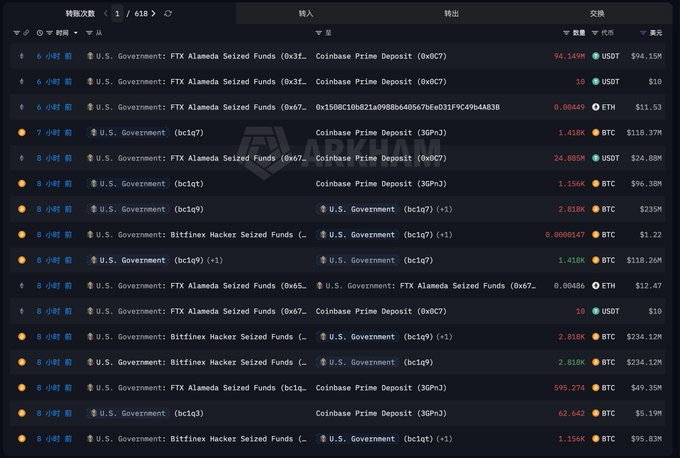The width and height of the screenshot is (680, 458).
Task: Click the Bitcoin chain icon on the $1.22 row
Action: coord(22,235)
